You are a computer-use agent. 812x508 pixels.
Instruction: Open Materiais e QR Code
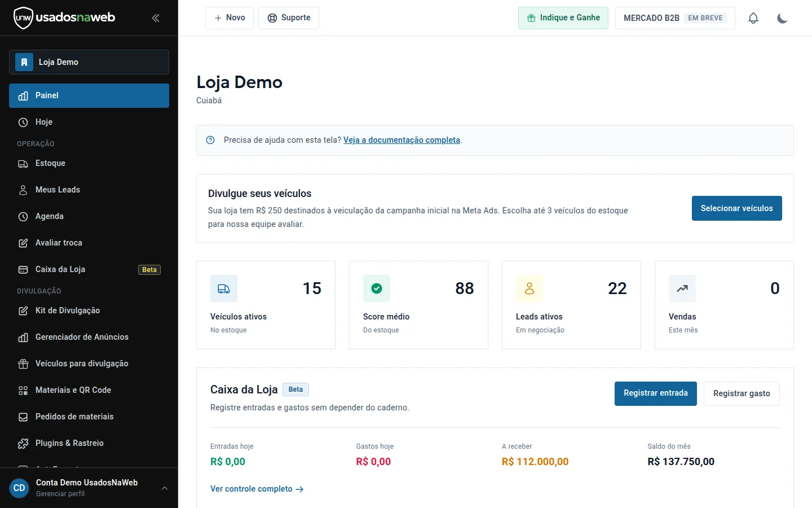coord(89,390)
